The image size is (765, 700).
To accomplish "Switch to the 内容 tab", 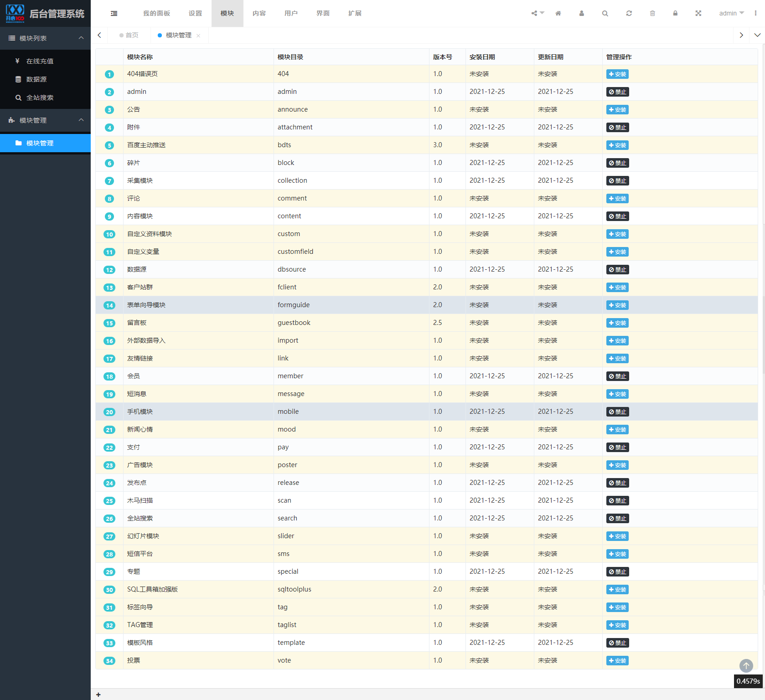I will pos(259,13).
